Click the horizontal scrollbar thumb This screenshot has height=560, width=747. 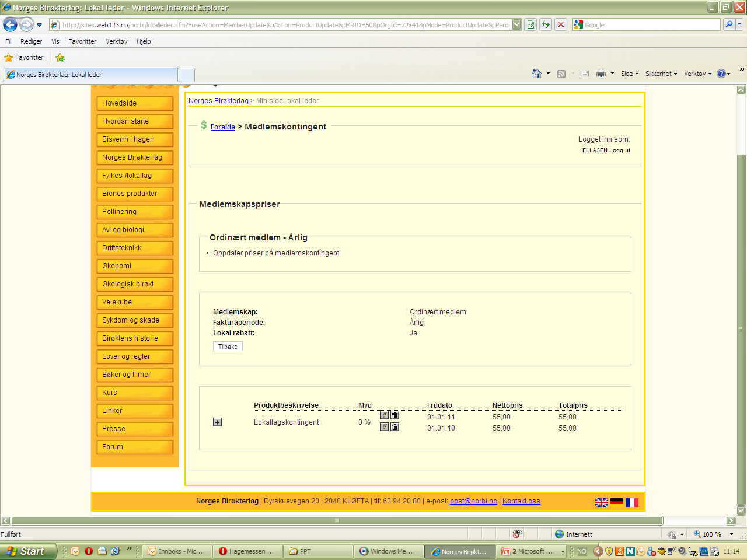[337, 520]
